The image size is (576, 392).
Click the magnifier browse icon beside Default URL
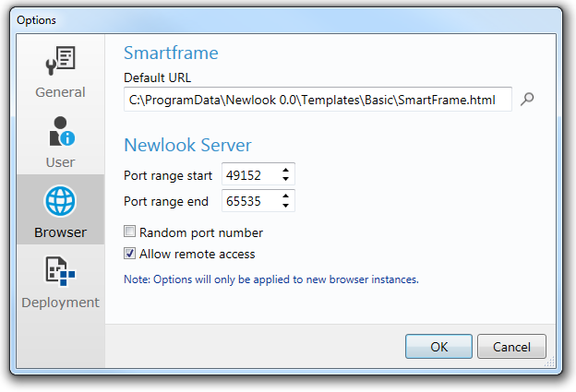click(527, 99)
